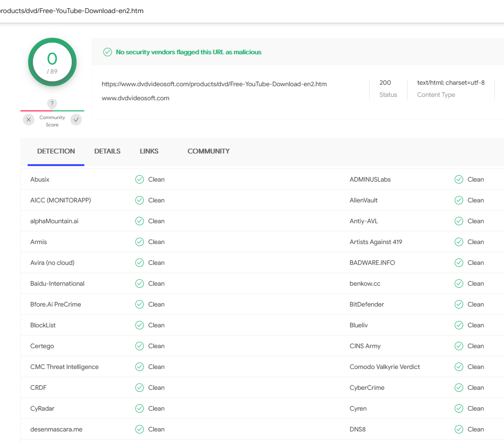Click the Clean result text for Certego
This screenshot has width=504, height=445.
[x=156, y=346]
